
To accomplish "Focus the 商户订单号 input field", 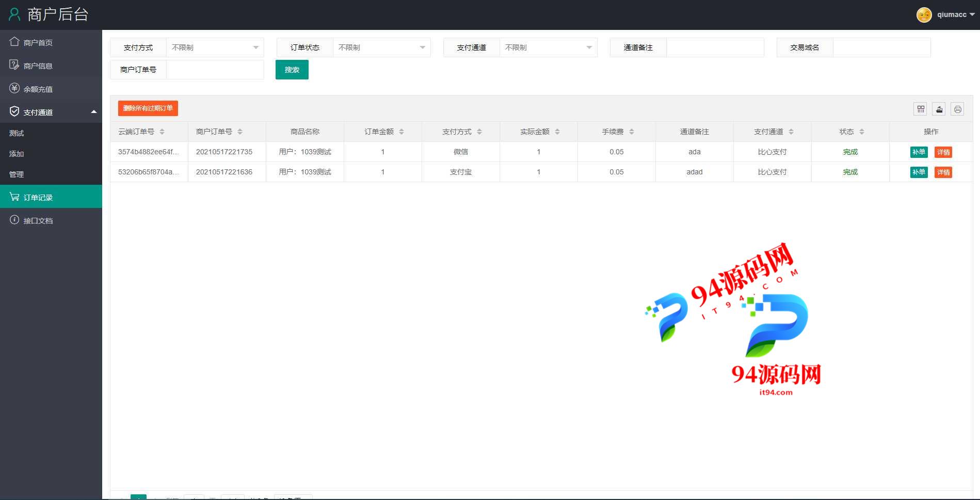I will coord(215,70).
